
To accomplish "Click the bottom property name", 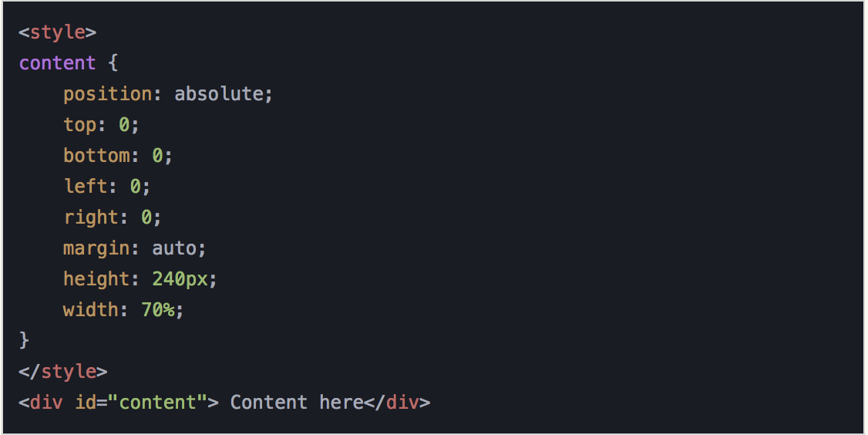I will click(96, 156).
